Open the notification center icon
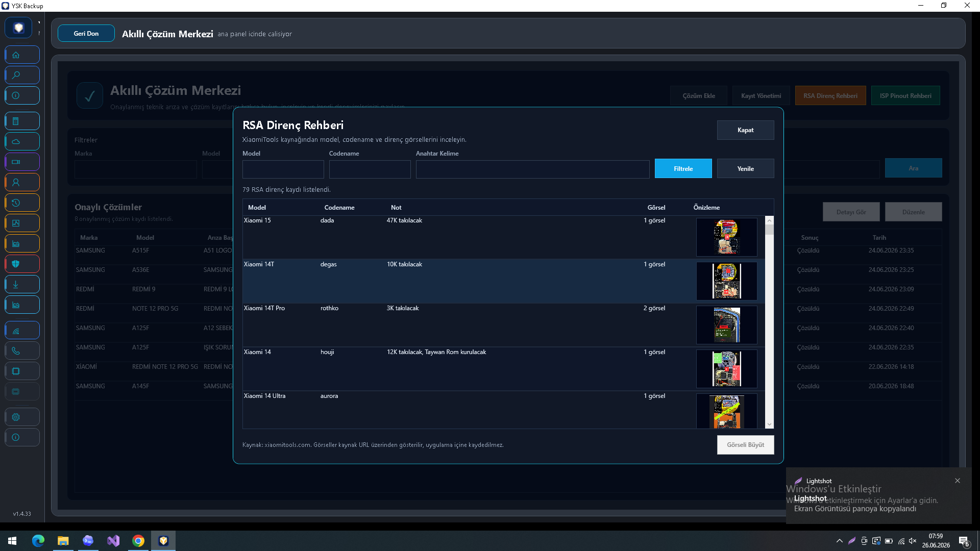 point(964,541)
